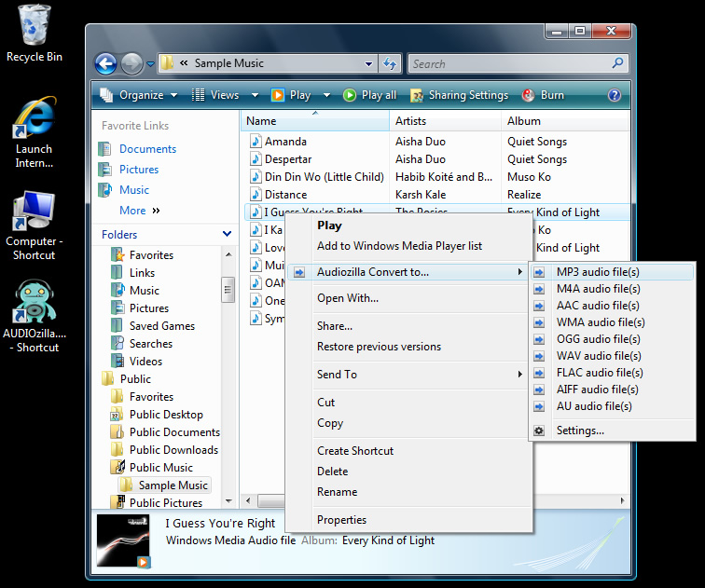Open the Send To submenu
The height and width of the screenshot is (588, 705).
(x=337, y=375)
